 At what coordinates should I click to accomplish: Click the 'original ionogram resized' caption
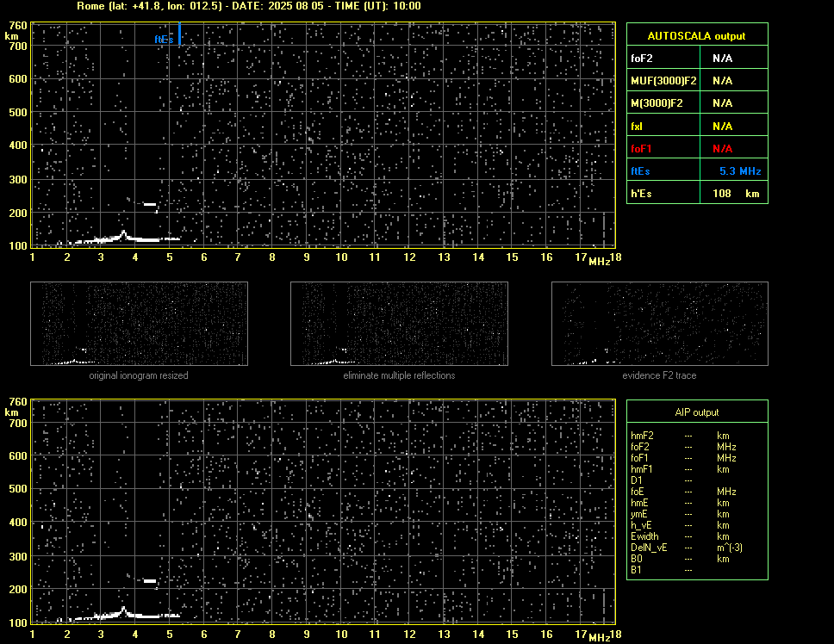point(139,375)
